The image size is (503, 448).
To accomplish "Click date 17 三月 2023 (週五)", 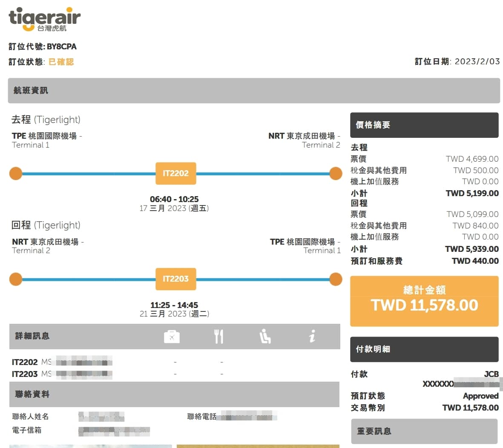I will 174,208.
